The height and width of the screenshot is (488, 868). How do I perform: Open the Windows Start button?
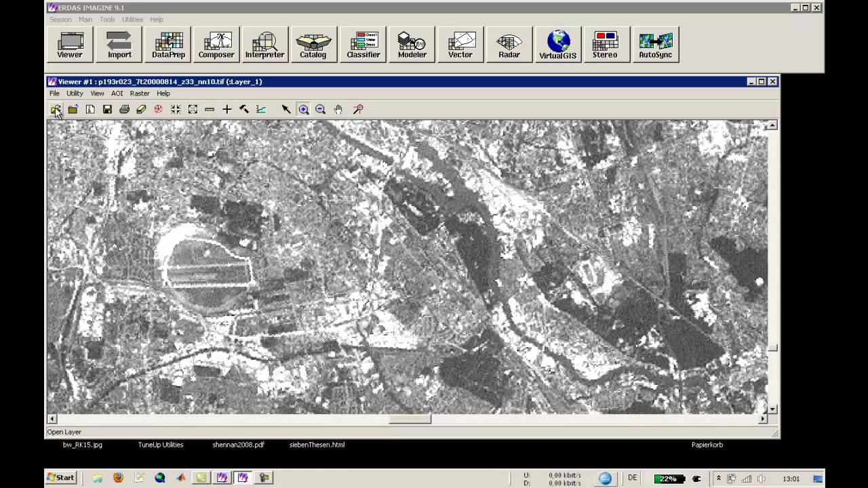[x=60, y=478]
